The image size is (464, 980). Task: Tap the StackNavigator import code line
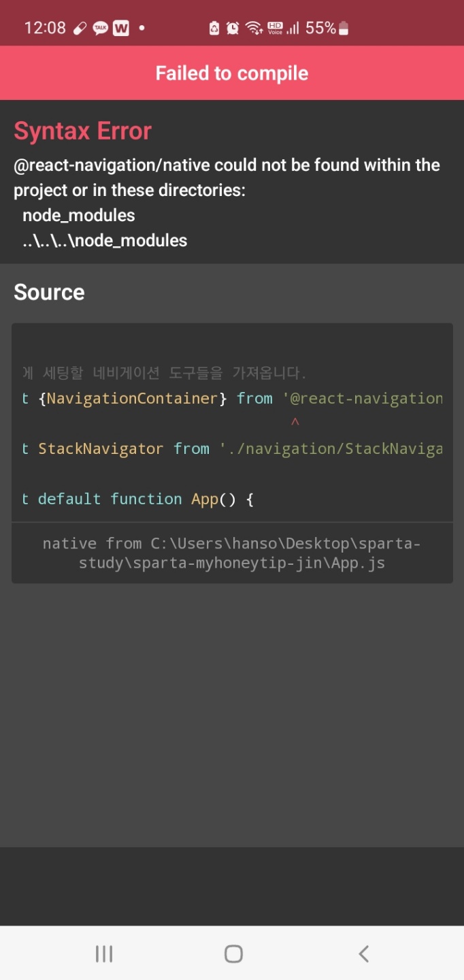(x=232, y=448)
